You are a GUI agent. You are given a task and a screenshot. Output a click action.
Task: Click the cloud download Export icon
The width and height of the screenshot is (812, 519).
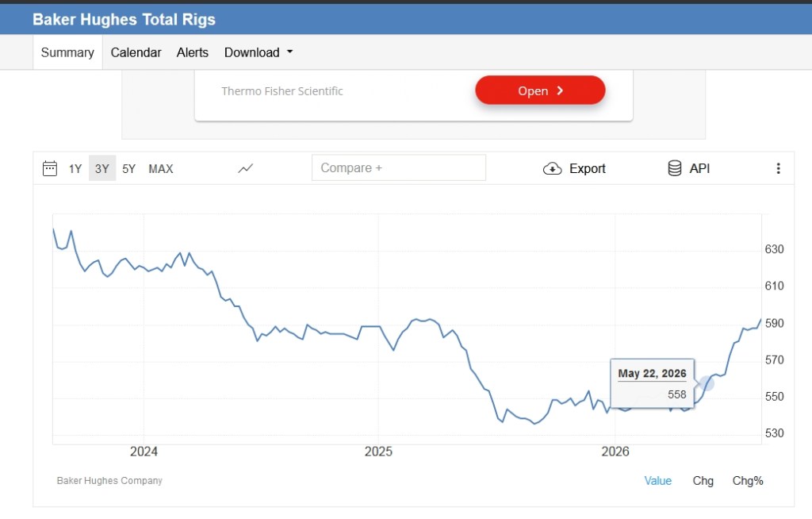click(552, 168)
